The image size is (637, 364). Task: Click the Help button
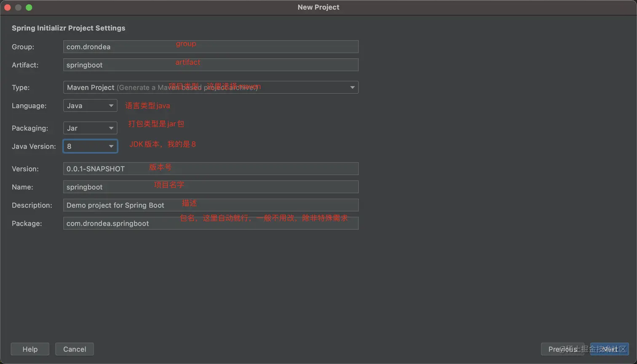pyautogui.click(x=30, y=349)
